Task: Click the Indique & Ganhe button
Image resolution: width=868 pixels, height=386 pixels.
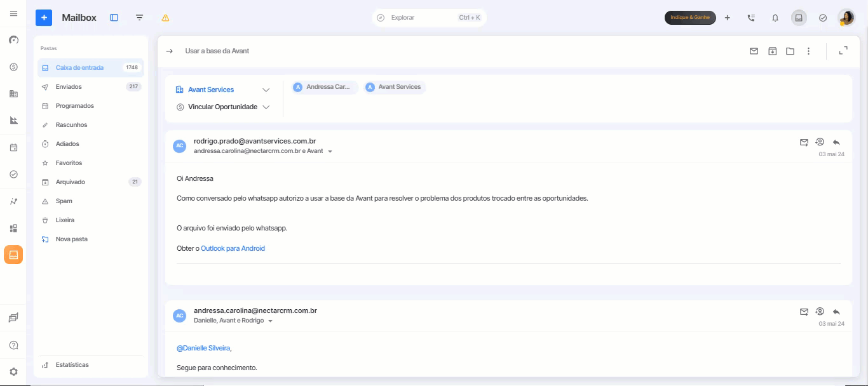Action: (690, 18)
